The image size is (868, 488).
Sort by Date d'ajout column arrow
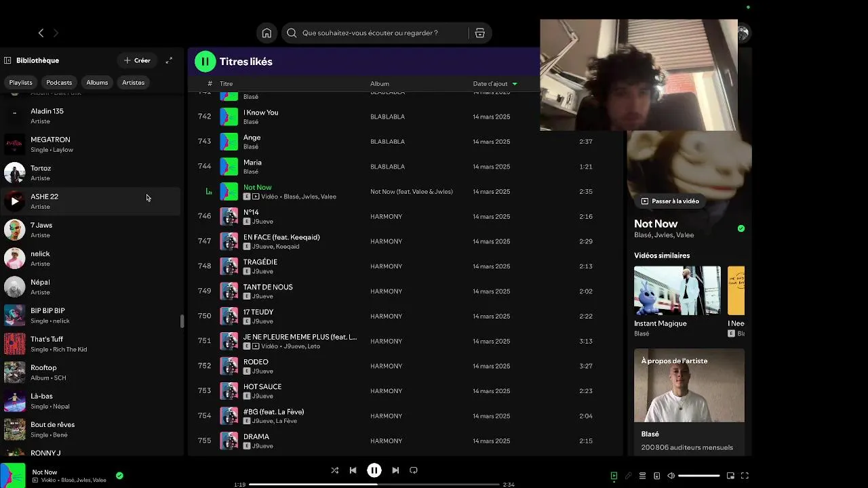(x=515, y=84)
